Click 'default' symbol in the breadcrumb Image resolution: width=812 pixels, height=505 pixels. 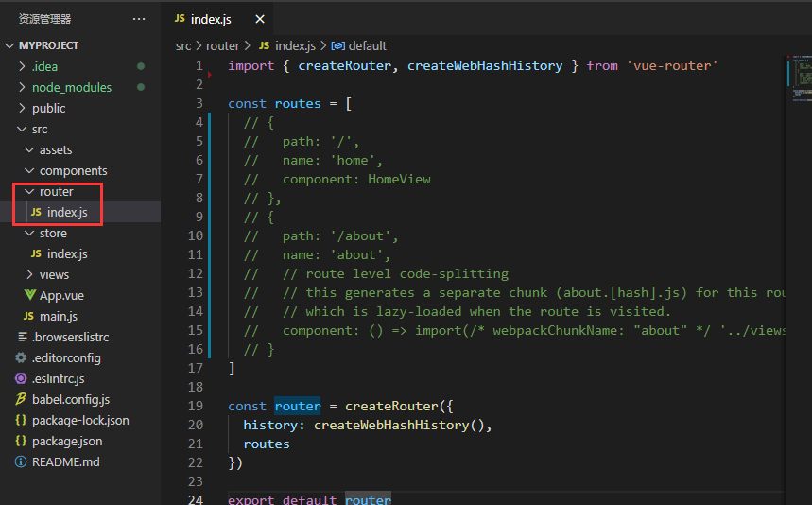[368, 45]
